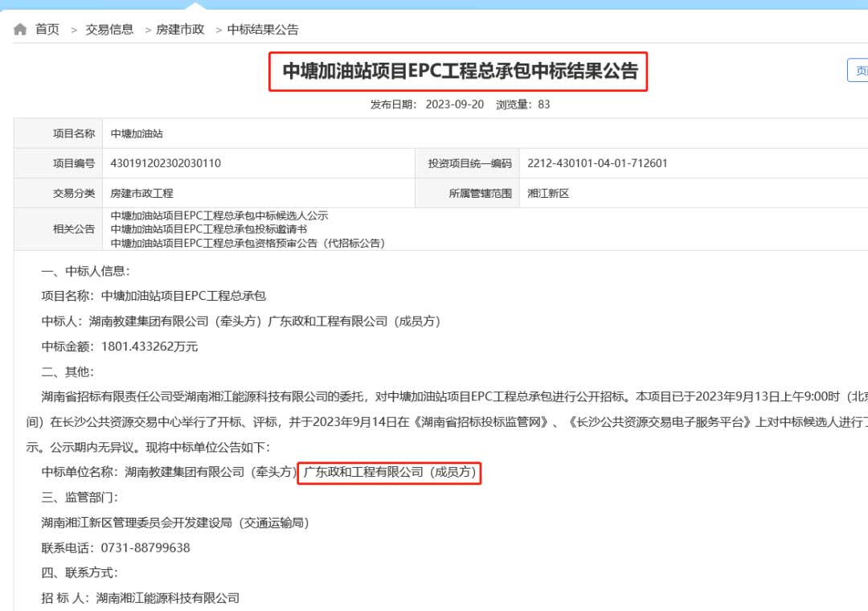Click the home icon in the breadcrumb
Screen dimensions: 868x611
[x=20, y=30]
